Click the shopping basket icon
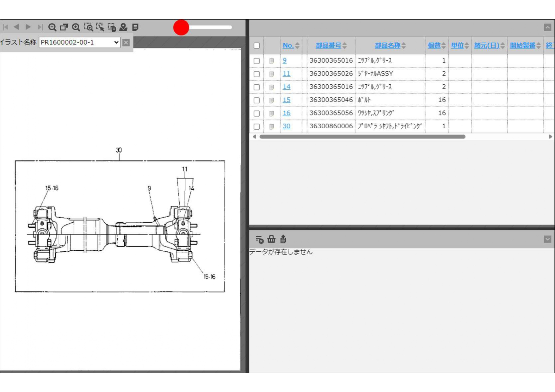 pyautogui.click(x=271, y=239)
